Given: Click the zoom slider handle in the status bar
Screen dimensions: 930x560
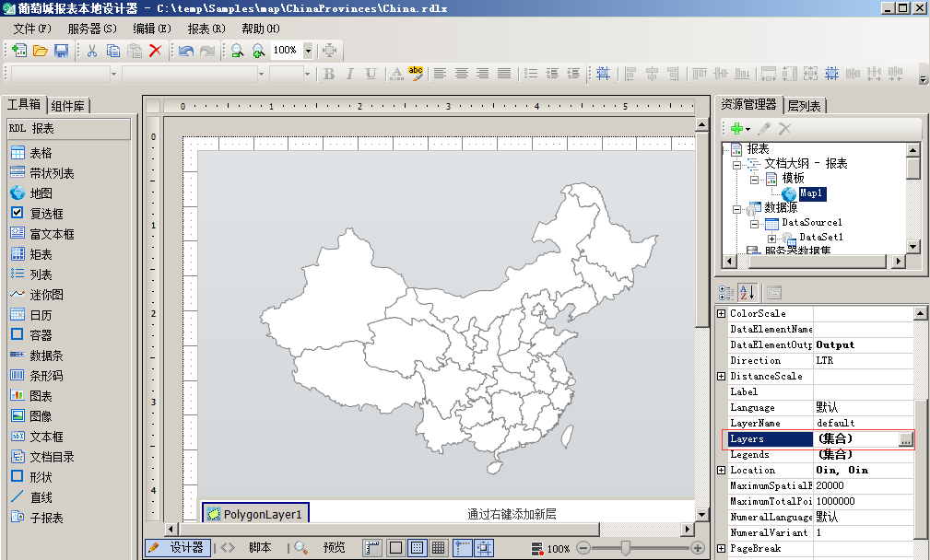Looking at the screenshot, I should coord(626,548).
